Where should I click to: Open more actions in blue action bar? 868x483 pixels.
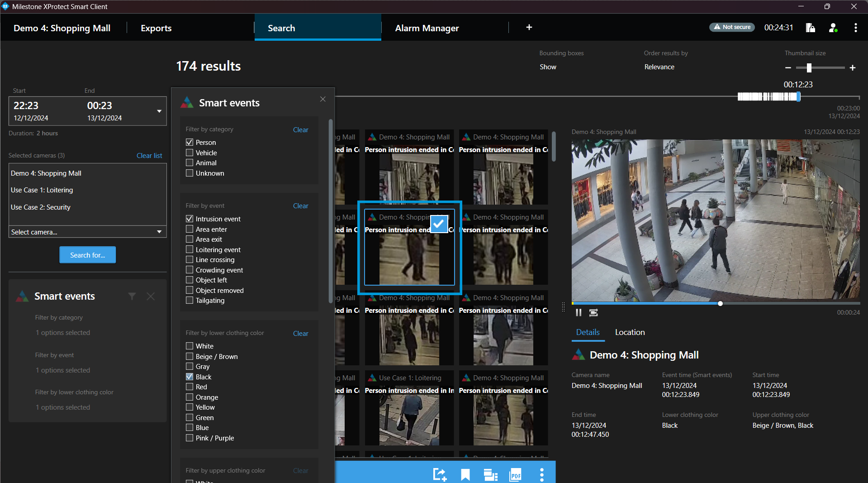coord(541,474)
